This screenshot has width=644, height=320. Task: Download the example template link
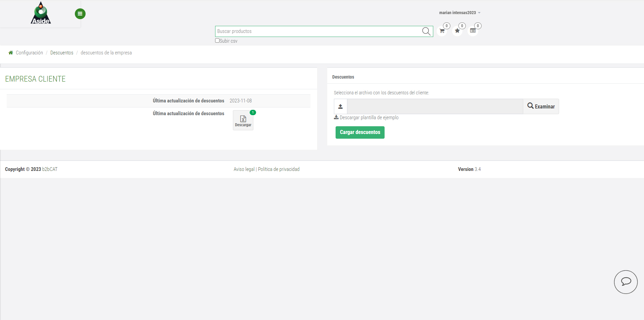coord(368,118)
